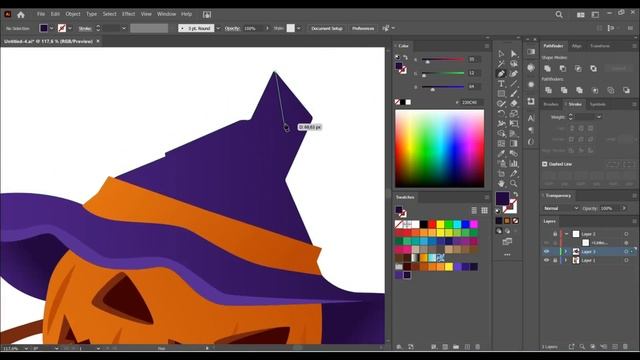
Task: Click the target circle of Layer 3
Action: click(x=626, y=251)
